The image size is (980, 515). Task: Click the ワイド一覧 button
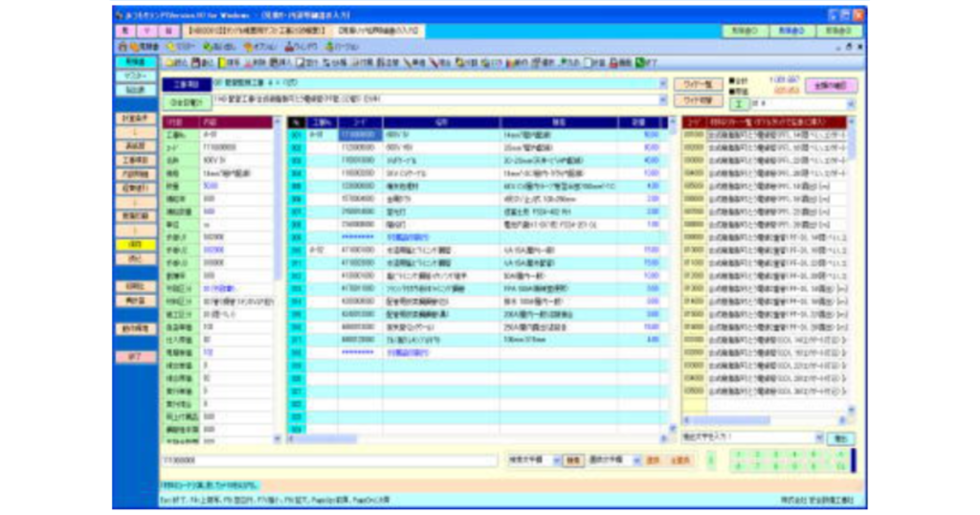click(x=699, y=84)
